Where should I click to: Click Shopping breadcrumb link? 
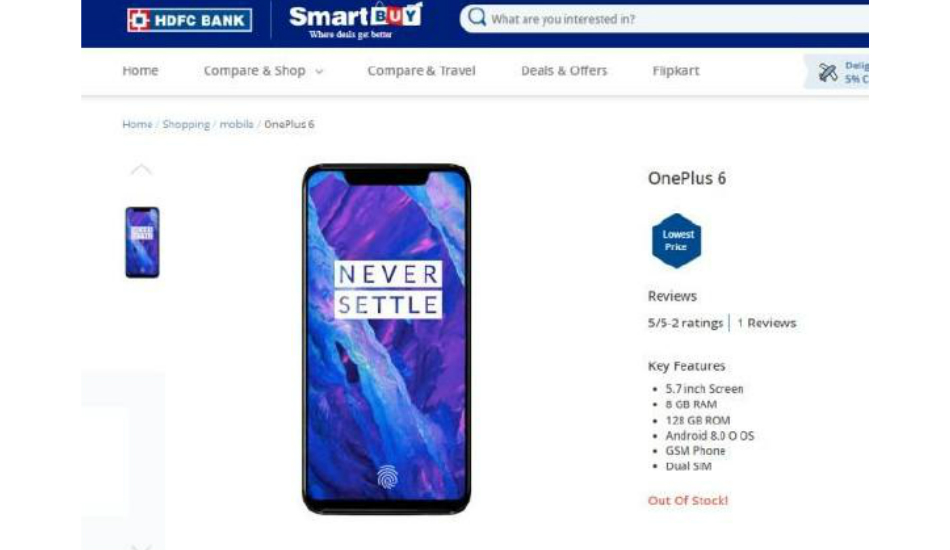pos(186,124)
